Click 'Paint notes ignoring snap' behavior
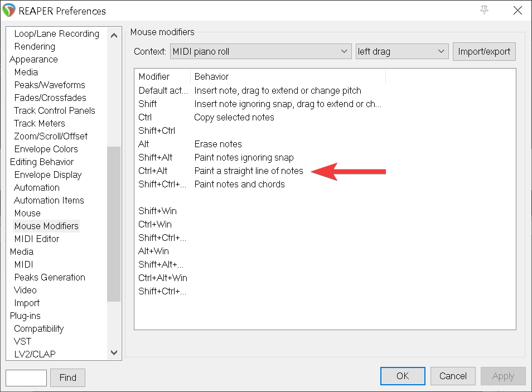 pyautogui.click(x=244, y=157)
